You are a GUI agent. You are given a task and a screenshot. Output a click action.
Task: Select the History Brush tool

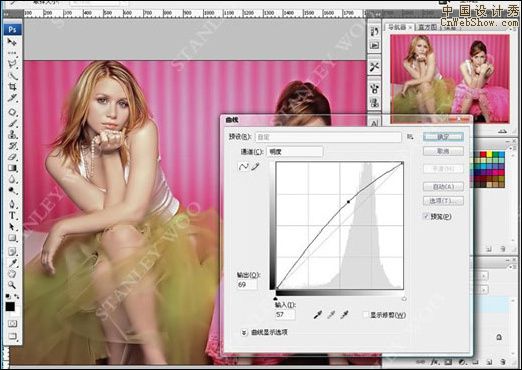[12, 146]
